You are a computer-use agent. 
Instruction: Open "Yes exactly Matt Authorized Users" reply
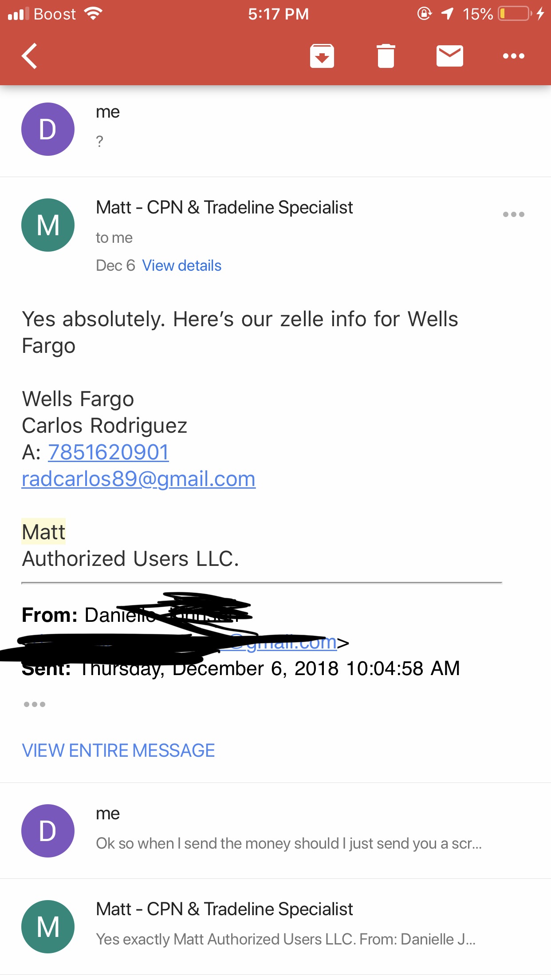[x=275, y=927]
